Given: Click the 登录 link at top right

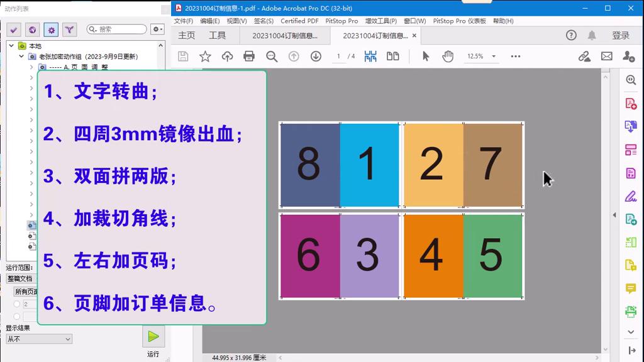Looking at the screenshot, I should (621, 35).
